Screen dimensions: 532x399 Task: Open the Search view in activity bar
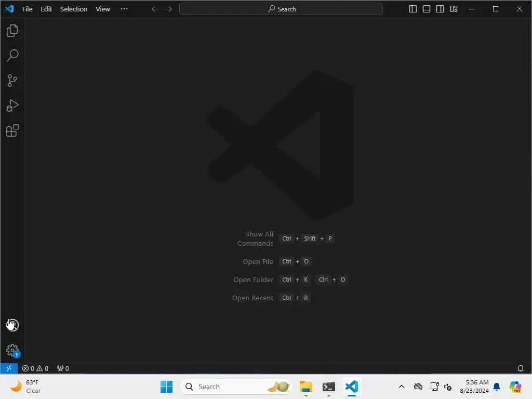[x=12, y=56]
